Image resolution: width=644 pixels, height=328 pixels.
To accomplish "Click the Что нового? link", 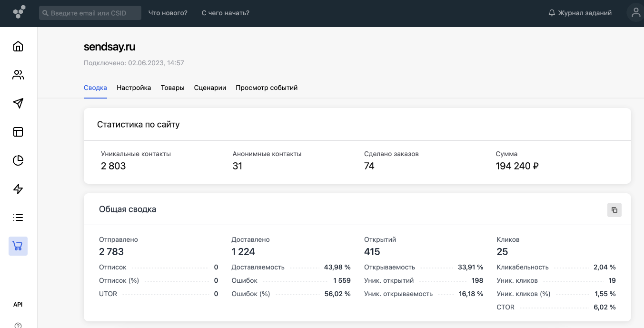I will click(x=168, y=13).
